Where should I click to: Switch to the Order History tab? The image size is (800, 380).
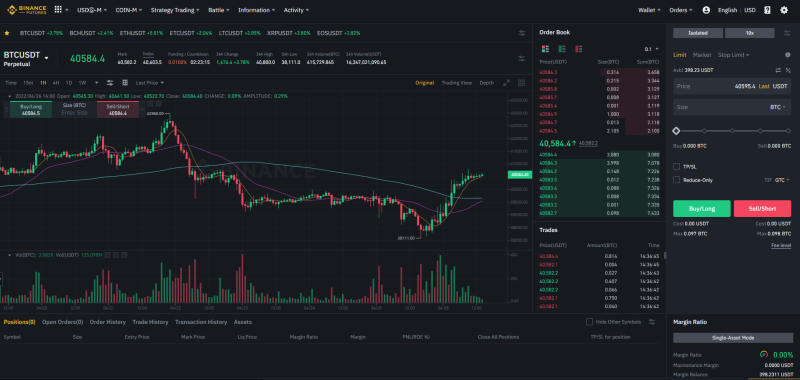click(108, 322)
